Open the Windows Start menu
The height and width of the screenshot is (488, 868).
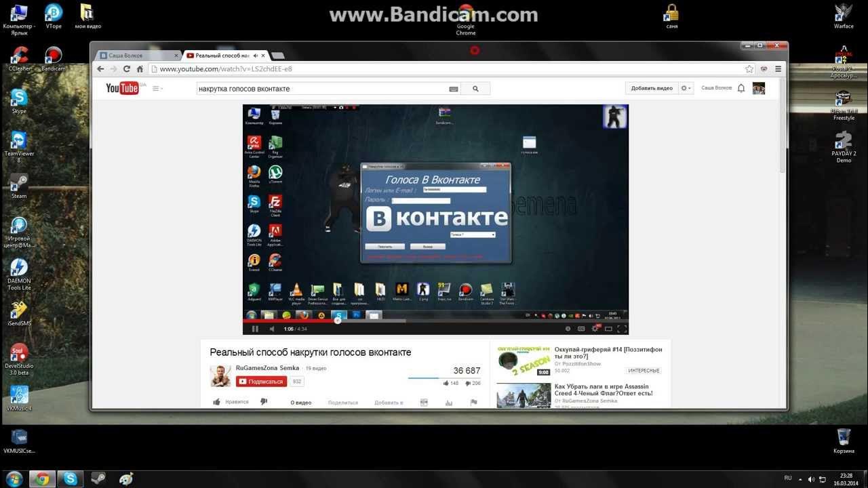click(x=14, y=479)
